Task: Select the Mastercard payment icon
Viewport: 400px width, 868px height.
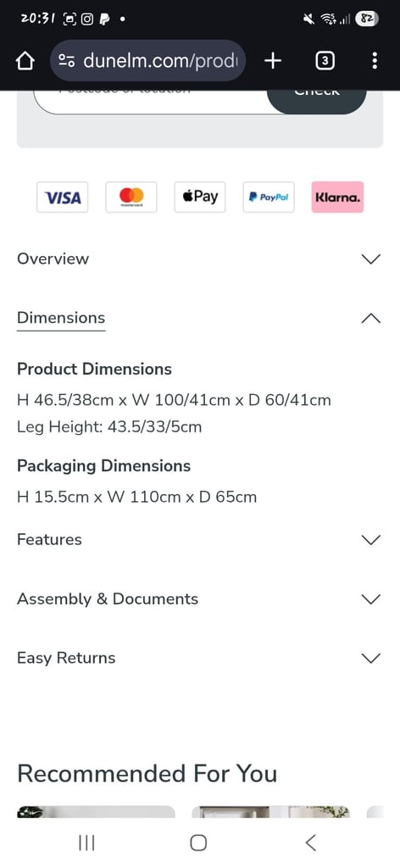Action: 131,197
